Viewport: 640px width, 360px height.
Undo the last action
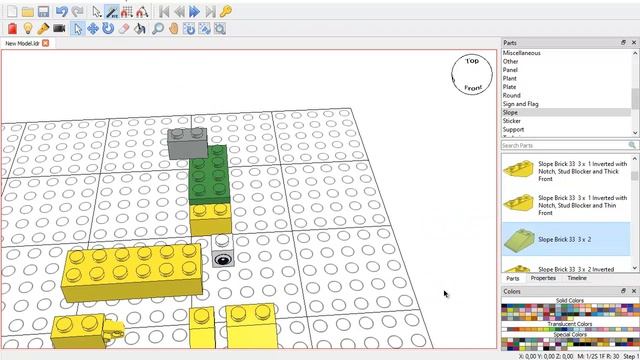62,11
